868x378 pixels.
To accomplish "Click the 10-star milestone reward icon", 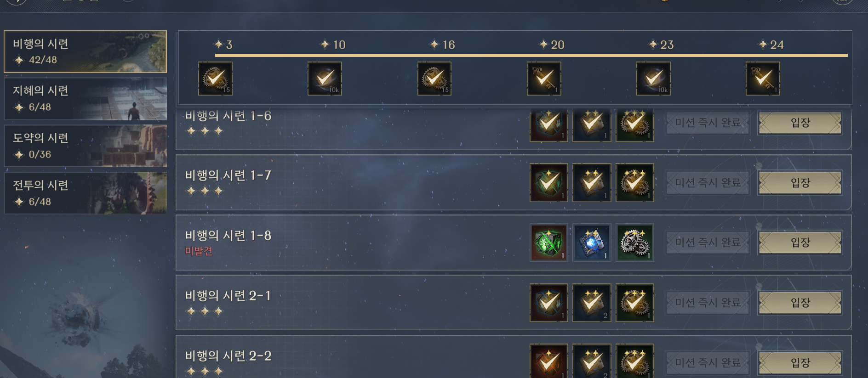I will coord(325,79).
